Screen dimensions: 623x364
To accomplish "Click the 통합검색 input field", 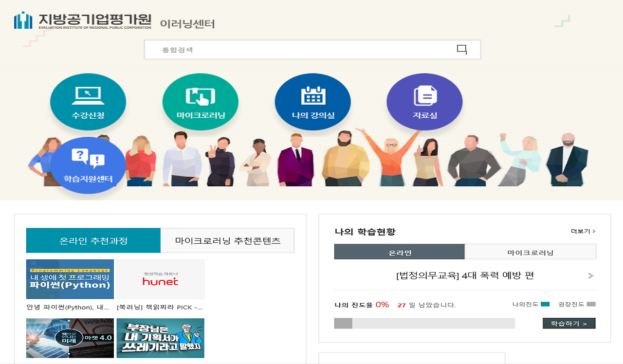I will [x=312, y=50].
